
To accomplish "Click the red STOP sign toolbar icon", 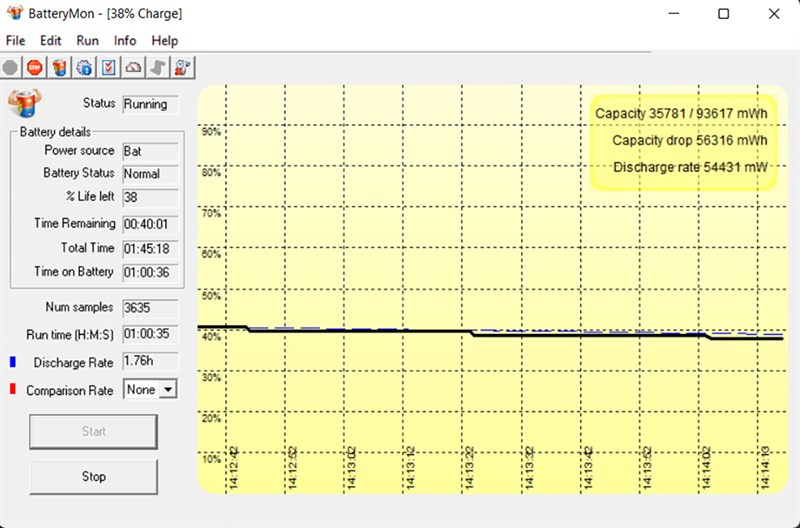I will pos(35,67).
